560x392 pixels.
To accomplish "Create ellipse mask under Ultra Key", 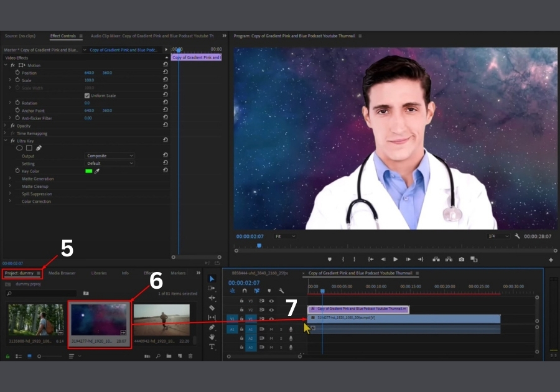I will [x=19, y=148].
